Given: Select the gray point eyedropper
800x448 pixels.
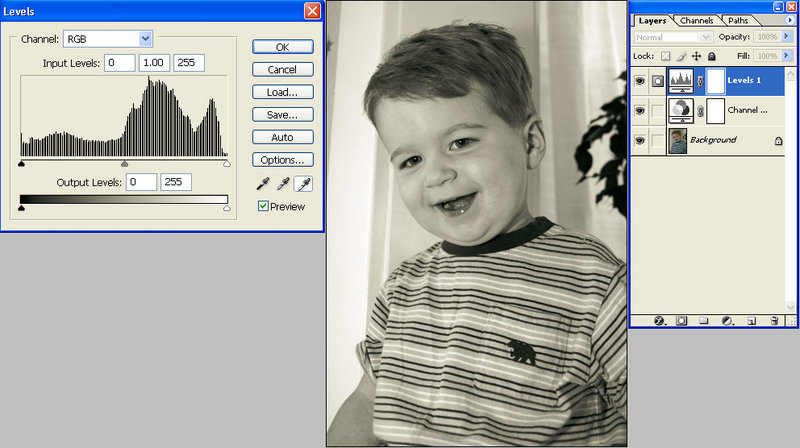Looking at the screenshot, I should click(284, 184).
